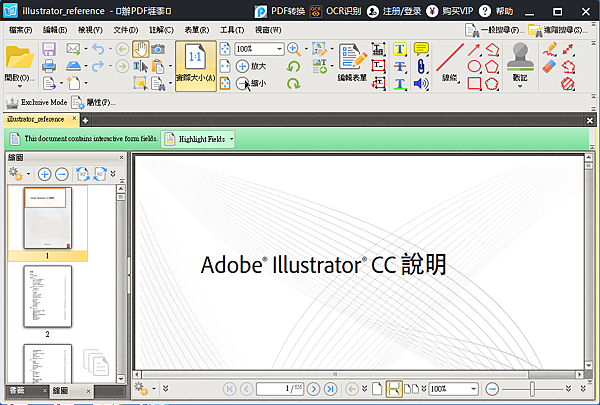Open the 檔案(F) File menu
Viewport: 600px width, 405px height.
[20, 30]
